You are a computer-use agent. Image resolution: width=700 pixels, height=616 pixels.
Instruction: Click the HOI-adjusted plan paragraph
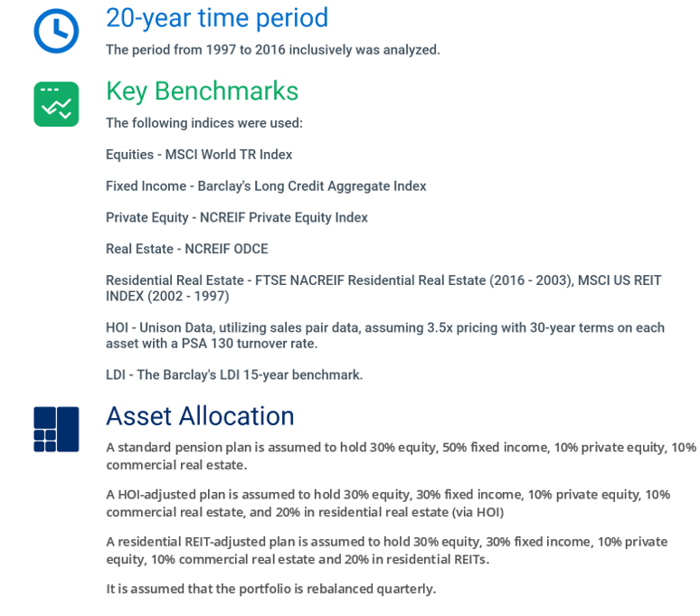click(388, 504)
